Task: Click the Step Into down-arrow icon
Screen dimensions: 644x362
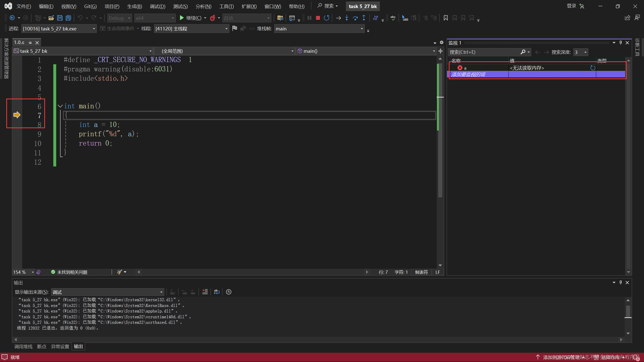Action: pos(347,18)
